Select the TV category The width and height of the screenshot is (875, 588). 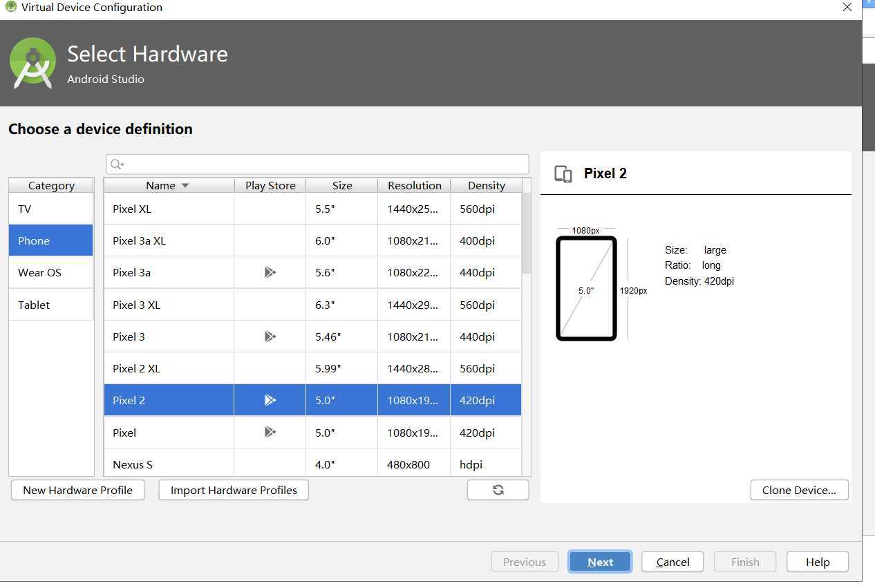pyautogui.click(x=51, y=209)
